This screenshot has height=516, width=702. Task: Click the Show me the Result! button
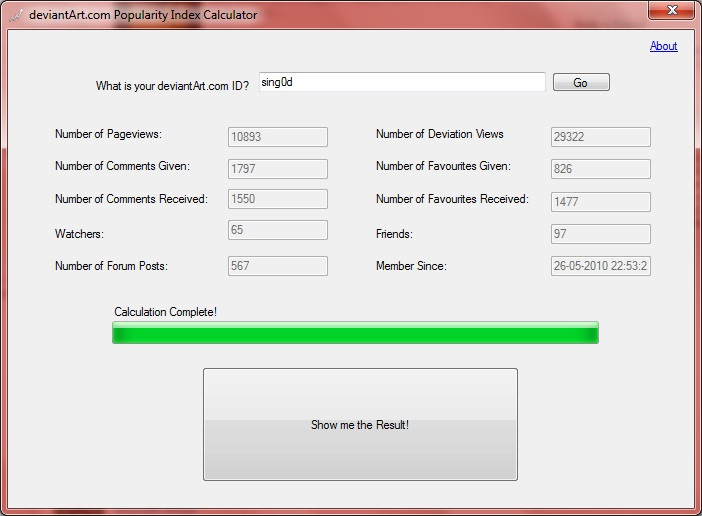pos(360,424)
